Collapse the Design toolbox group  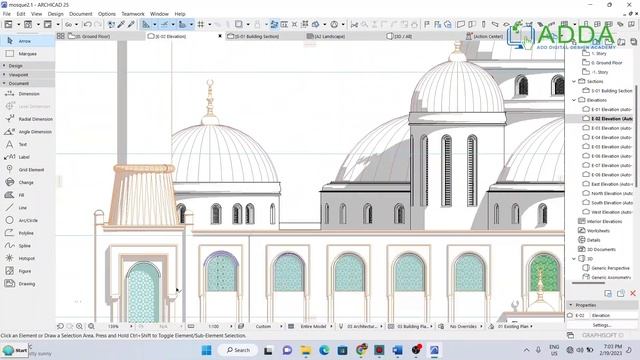click(x=27, y=65)
